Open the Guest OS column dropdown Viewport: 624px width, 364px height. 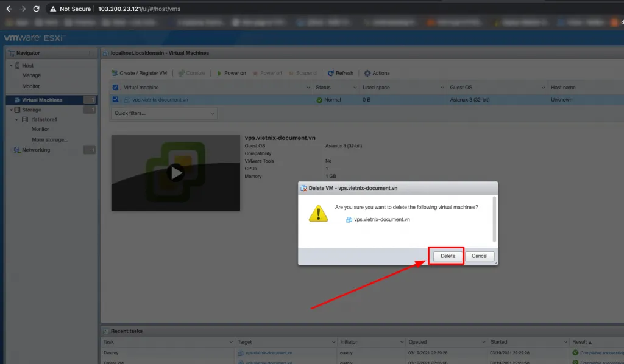(543, 88)
